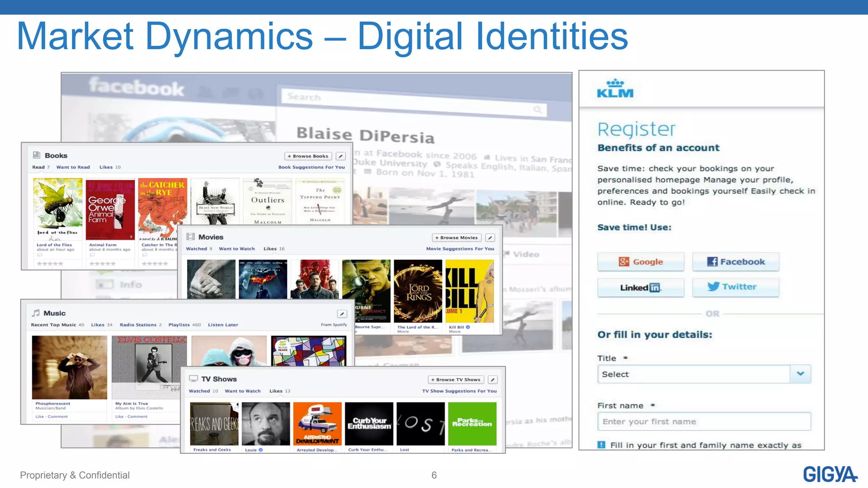
Task: Click the Freaks and Geeks thumbnail
Action: (x=214, y=424)
